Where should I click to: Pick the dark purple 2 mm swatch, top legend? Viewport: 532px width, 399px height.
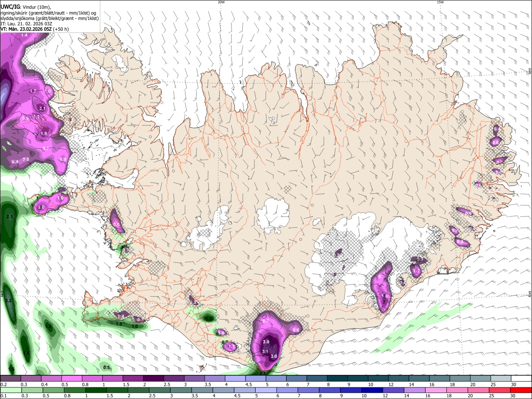point(153,379)
